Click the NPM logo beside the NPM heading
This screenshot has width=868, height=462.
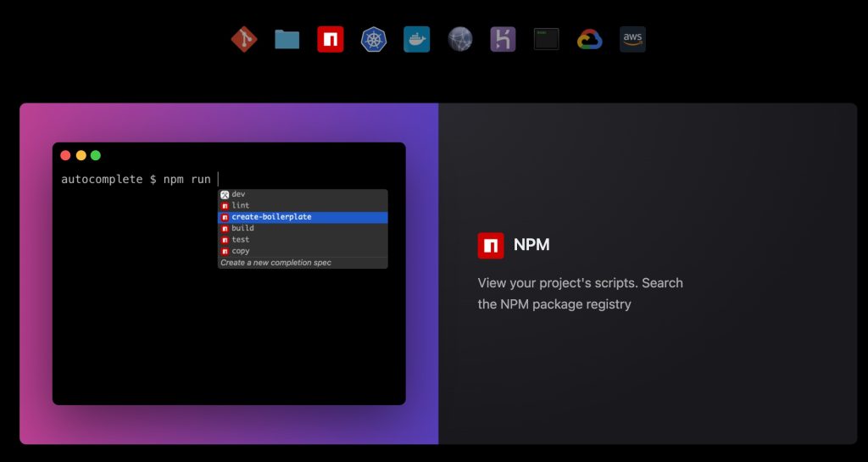click(491, 246)
